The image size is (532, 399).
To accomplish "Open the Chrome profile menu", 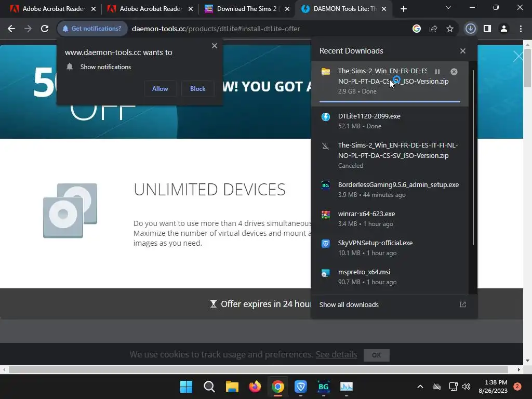I will pyautogui.click(x=504, y=29).
